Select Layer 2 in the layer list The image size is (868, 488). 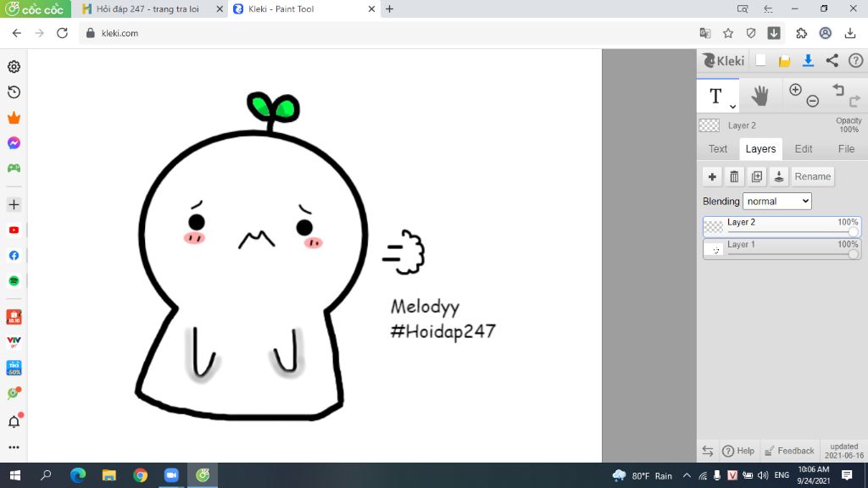pos(782,226)
